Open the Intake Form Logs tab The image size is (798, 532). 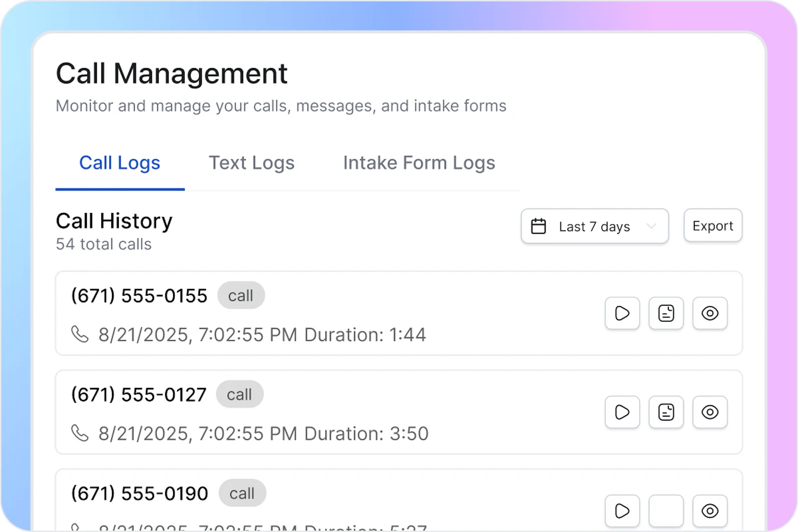pos(419,163)
